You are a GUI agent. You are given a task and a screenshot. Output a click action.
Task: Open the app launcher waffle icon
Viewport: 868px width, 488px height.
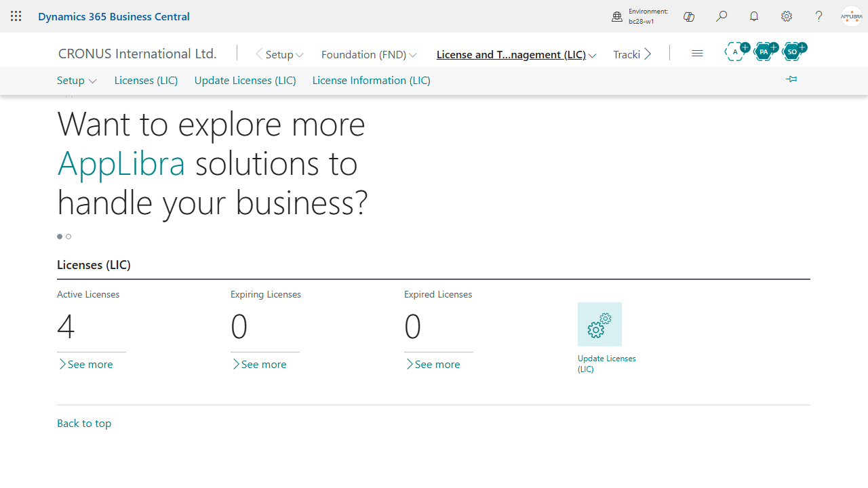point(16,16)
